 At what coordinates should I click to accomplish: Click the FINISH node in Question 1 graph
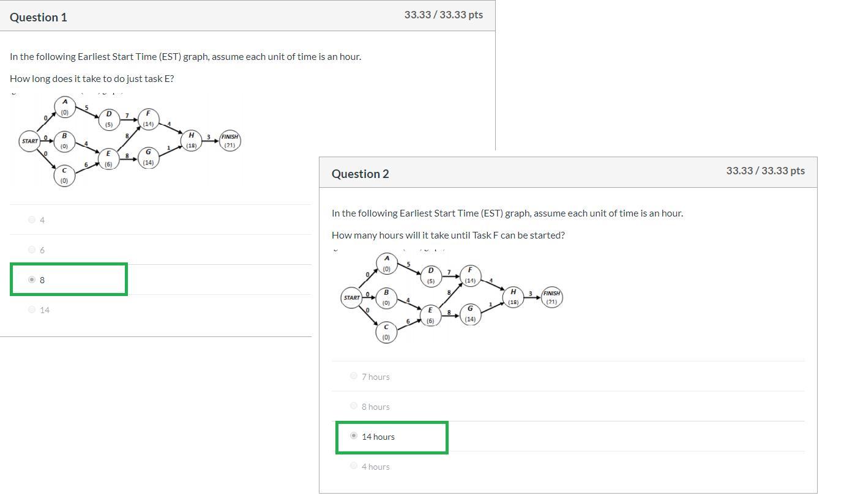230,141
